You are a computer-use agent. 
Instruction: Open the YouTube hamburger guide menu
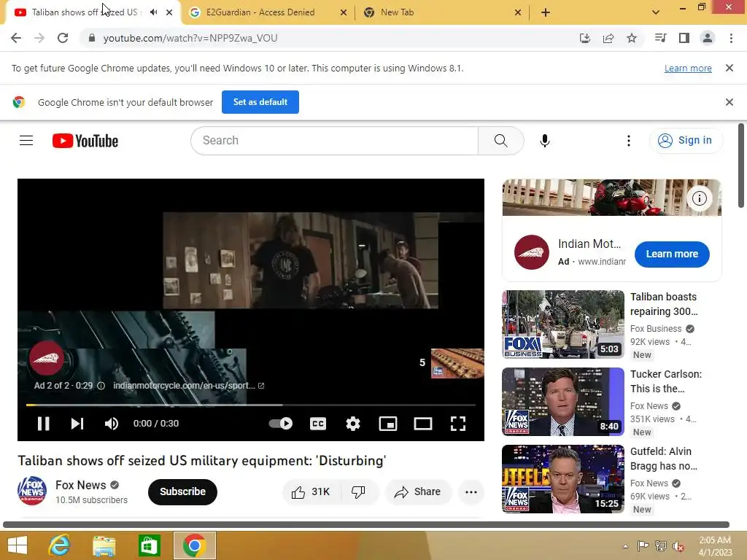click(x=26, y=141)
